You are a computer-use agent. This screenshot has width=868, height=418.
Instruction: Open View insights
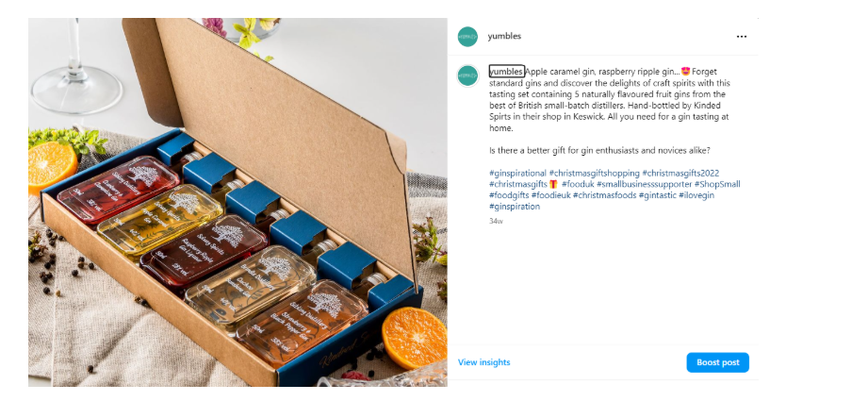click(x=483, y=362)
